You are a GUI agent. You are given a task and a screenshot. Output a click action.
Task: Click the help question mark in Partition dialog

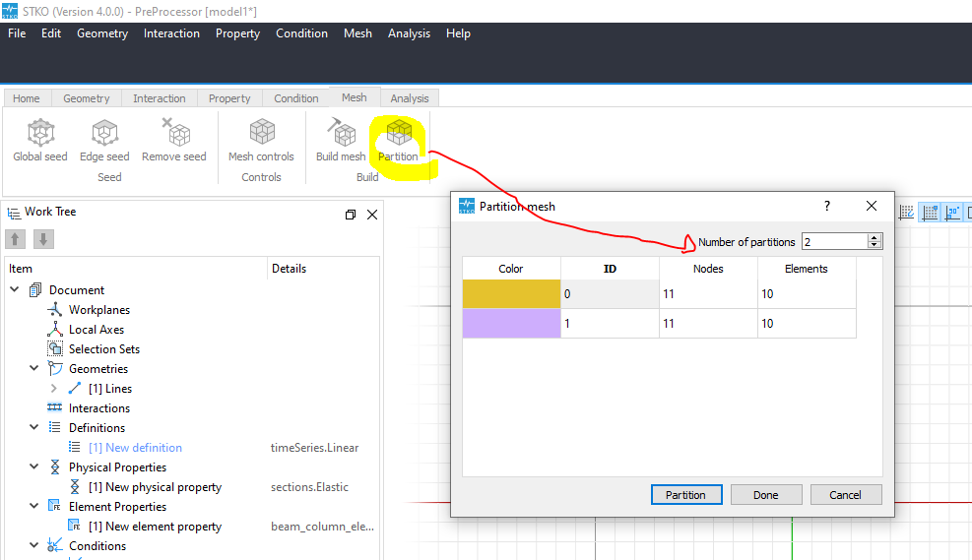tap(827, 206)
